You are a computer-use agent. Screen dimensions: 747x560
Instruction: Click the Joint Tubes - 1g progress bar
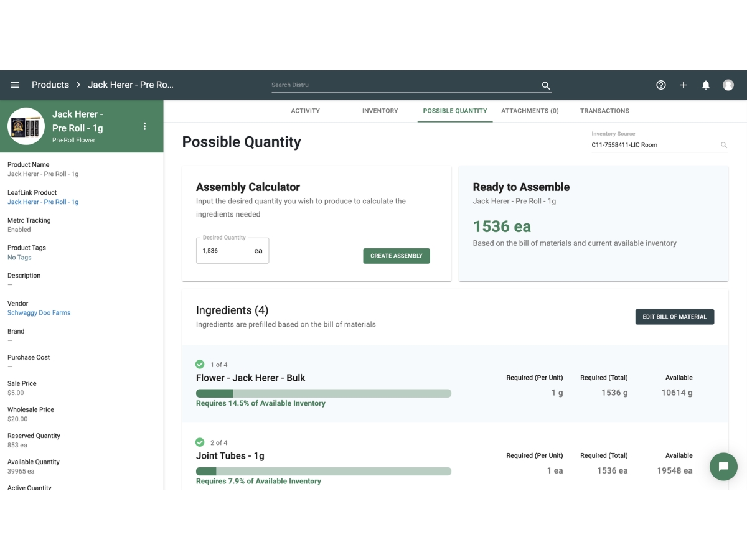click(324, 471)
